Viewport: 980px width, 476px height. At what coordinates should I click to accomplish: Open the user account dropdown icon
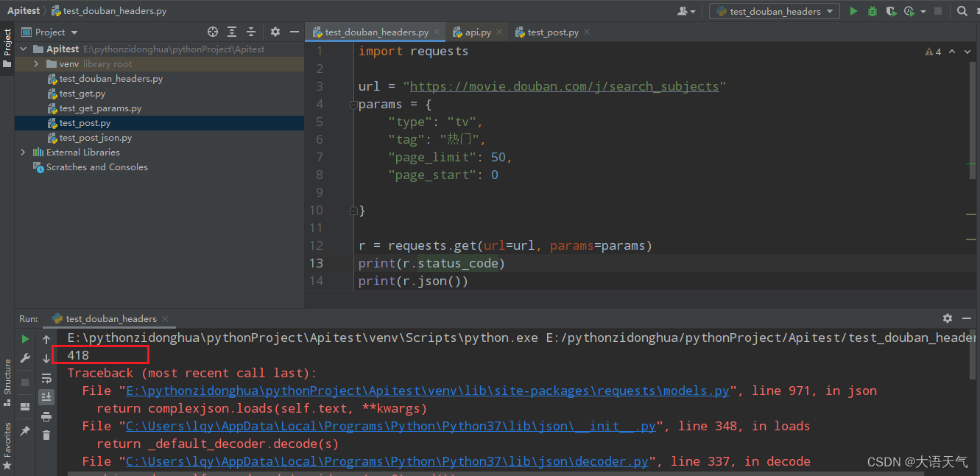pyautogui.click(x=685, y=11)
